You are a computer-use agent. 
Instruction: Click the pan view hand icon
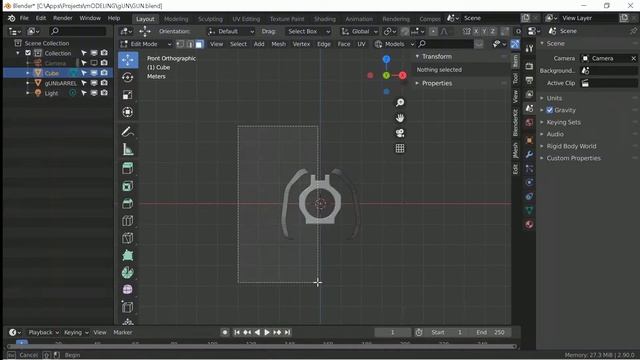400,118
